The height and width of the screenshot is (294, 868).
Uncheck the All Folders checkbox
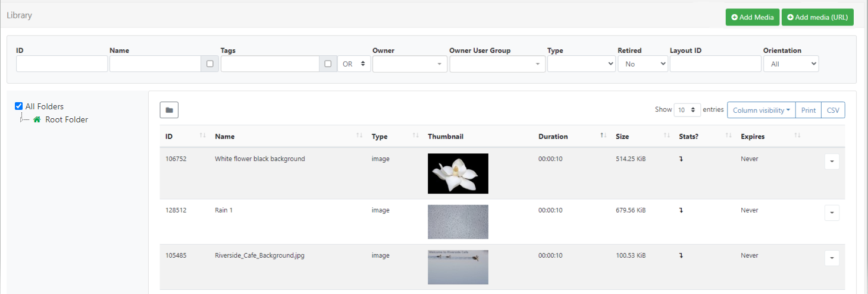coord(18,106)
